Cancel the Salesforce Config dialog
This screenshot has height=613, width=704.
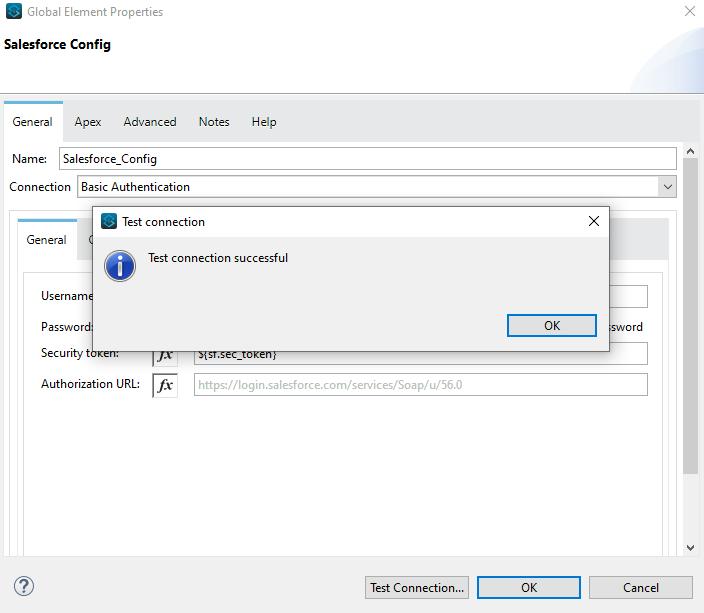coord(641,587)
